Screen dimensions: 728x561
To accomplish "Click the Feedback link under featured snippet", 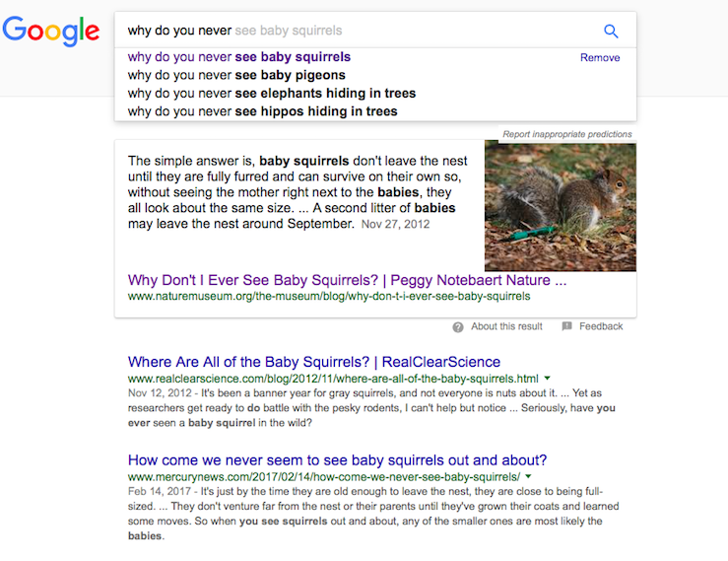I will (x=601, y=326).
